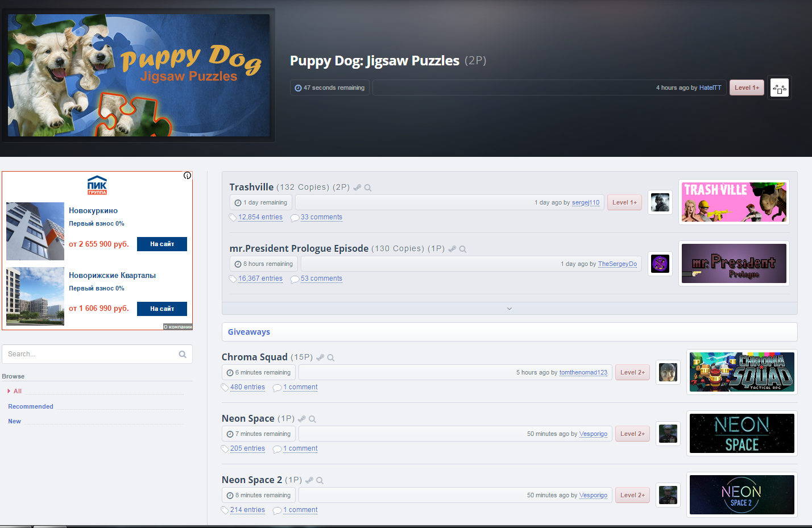Open the Новокуркино ad headline
This screenshot has width=812, height=528.
[x=93, y=210]
